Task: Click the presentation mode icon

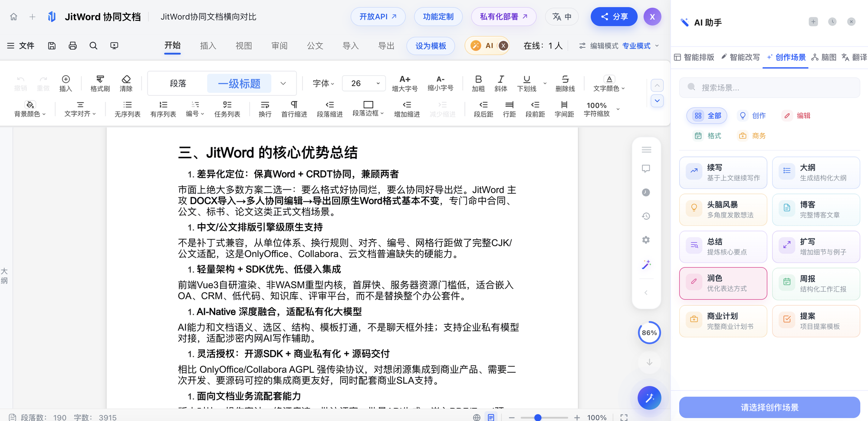Action: pyautogui.click(x=114, y=46)
